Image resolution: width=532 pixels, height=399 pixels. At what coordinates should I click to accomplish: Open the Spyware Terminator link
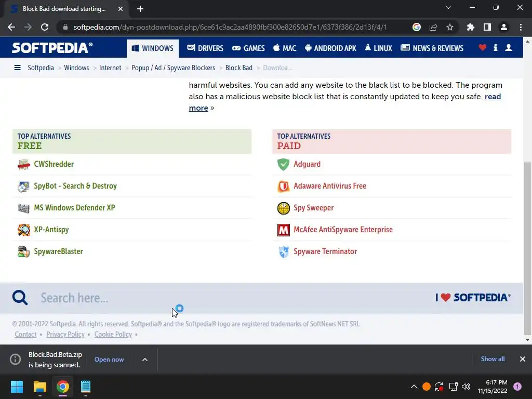(x=325, y=251)
